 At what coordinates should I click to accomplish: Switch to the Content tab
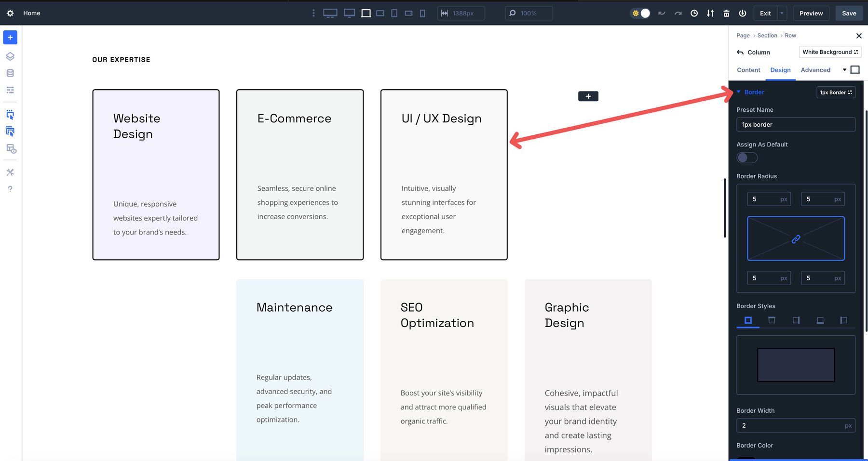click(748, 70)
